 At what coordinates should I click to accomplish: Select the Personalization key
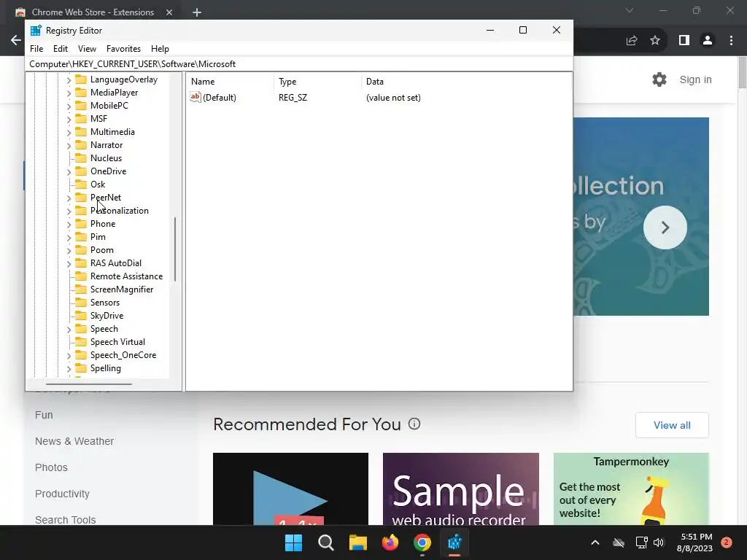[120, 211]
